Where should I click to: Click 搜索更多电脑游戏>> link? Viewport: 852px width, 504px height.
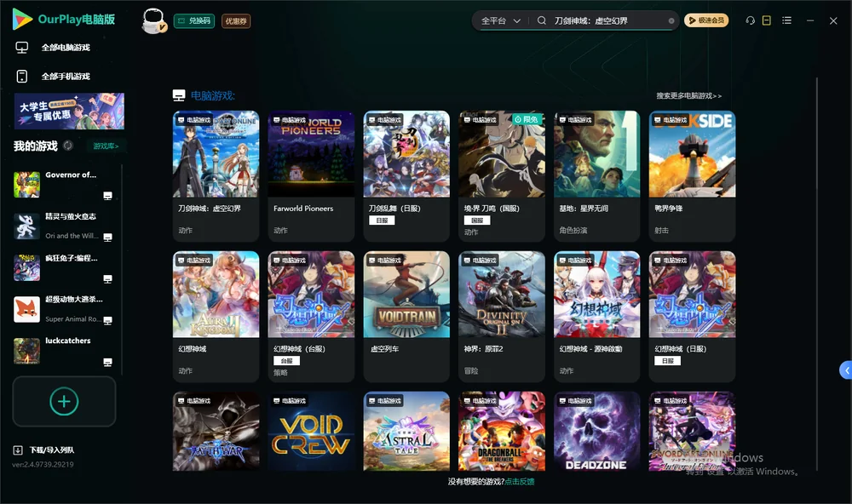[x=689, y=95]
